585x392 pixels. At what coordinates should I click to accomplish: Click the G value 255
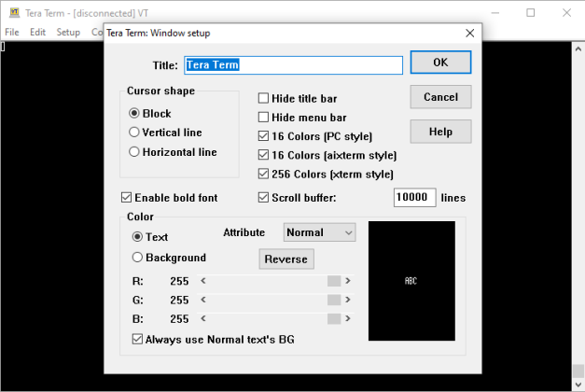point(179,301)
